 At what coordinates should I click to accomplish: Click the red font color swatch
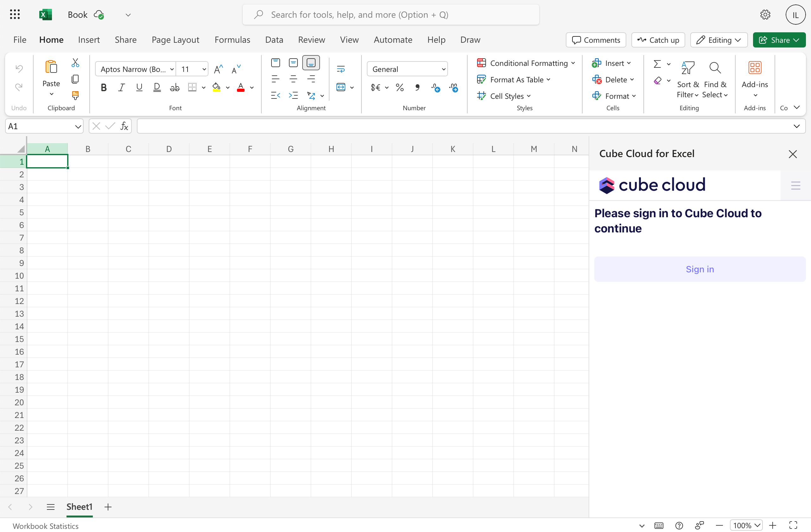[x=240, y=87]
